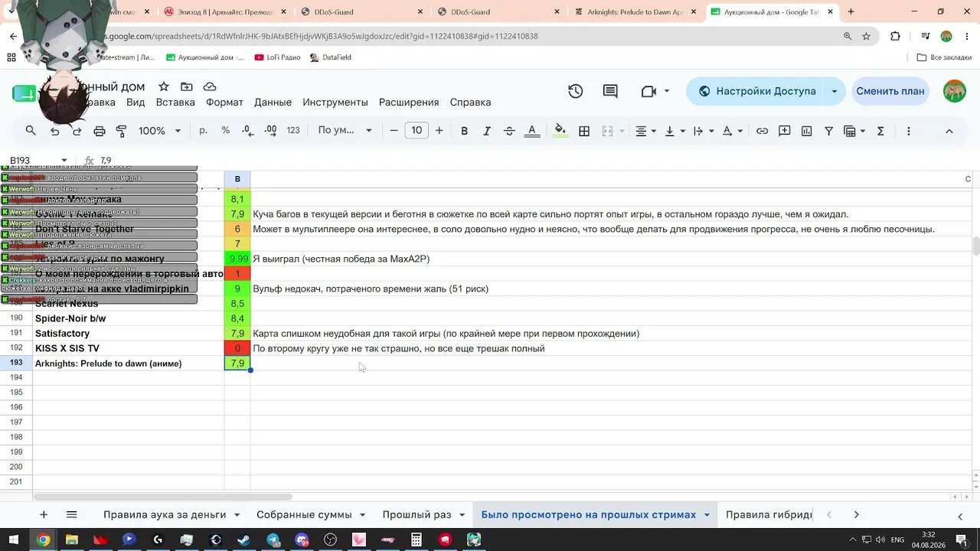
Task: Move the document using the folder icon
Action: click(186, 87)
